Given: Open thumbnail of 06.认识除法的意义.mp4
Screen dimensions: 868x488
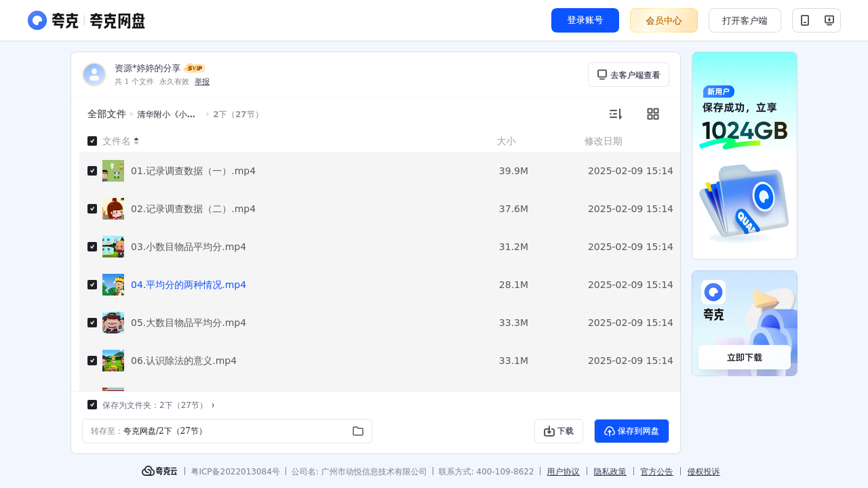Looking at the screenshot, I should (x=113, y=361).
